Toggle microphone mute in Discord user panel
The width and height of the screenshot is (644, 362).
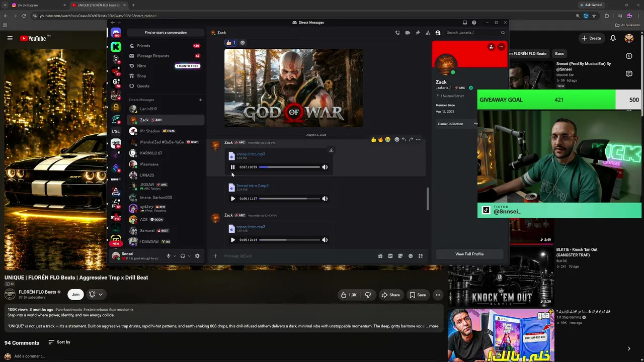point(169,256)
